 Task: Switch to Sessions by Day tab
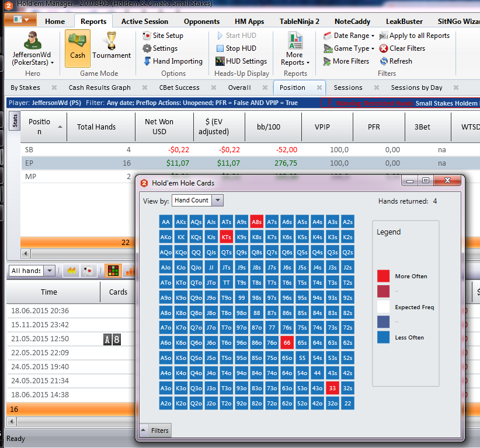pyautogui.click(x=416, y=87)
